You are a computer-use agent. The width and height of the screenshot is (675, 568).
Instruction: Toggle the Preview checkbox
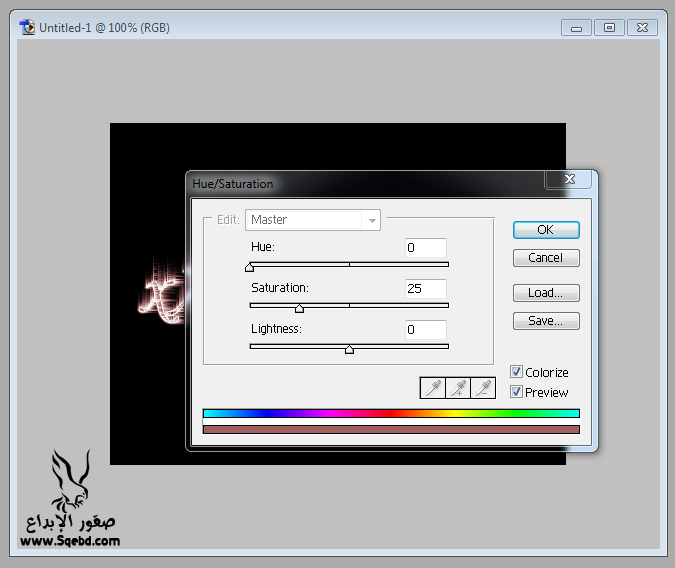[x=517, y=392]
